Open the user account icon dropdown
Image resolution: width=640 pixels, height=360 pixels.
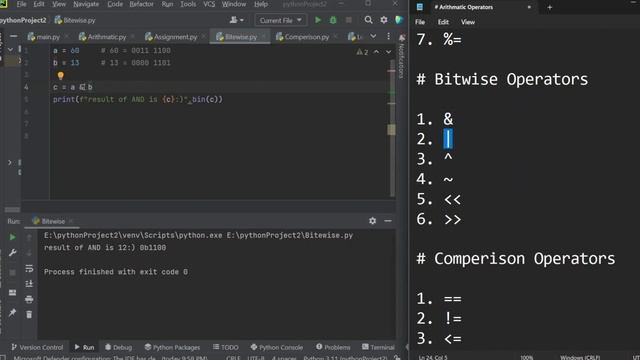pos(236,20)
